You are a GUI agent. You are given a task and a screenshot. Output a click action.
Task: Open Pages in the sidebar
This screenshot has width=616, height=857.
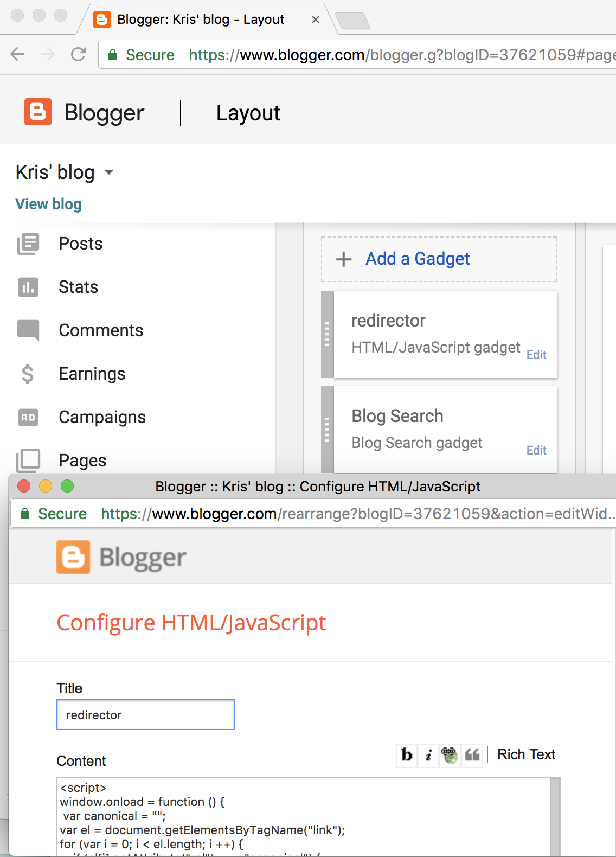[x=82, y=461]
